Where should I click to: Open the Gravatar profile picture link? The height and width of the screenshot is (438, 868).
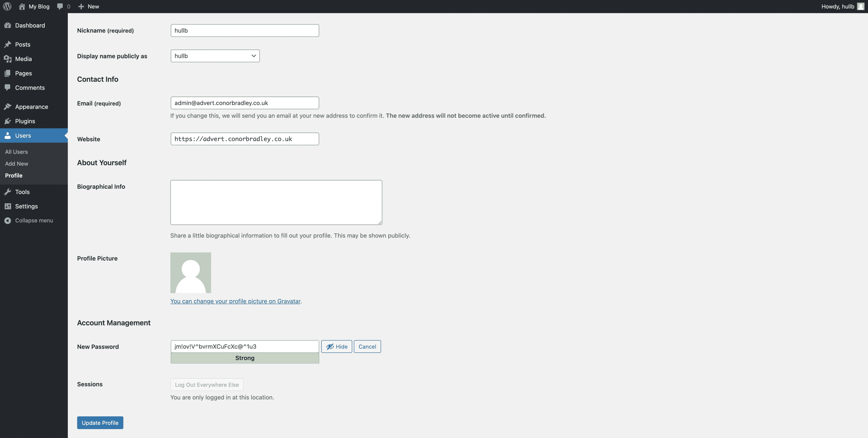[x=235, y=301]
